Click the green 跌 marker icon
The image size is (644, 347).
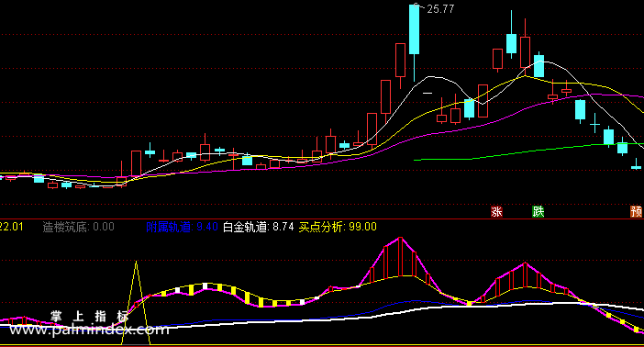(x=538, y=211)
